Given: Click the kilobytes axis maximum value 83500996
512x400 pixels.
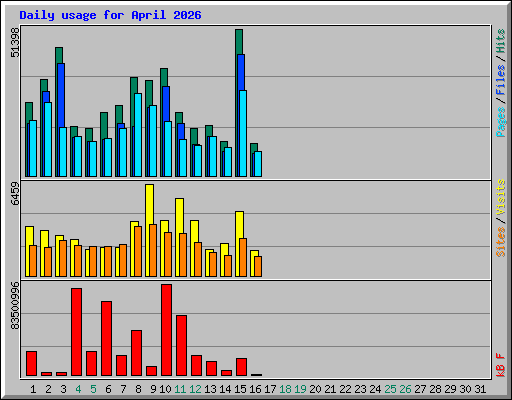Looking at the screenshot, I should [x=15, y=306].
